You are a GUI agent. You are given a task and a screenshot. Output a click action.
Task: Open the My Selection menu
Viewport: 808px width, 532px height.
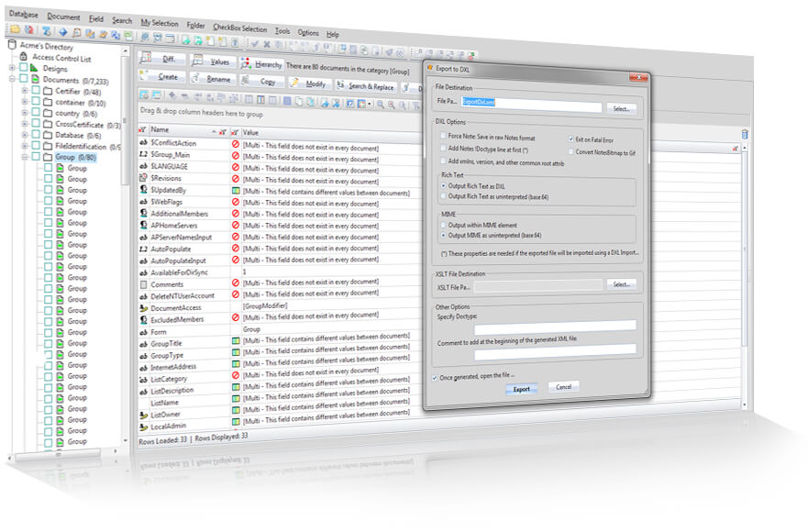[x=160, y=23]
